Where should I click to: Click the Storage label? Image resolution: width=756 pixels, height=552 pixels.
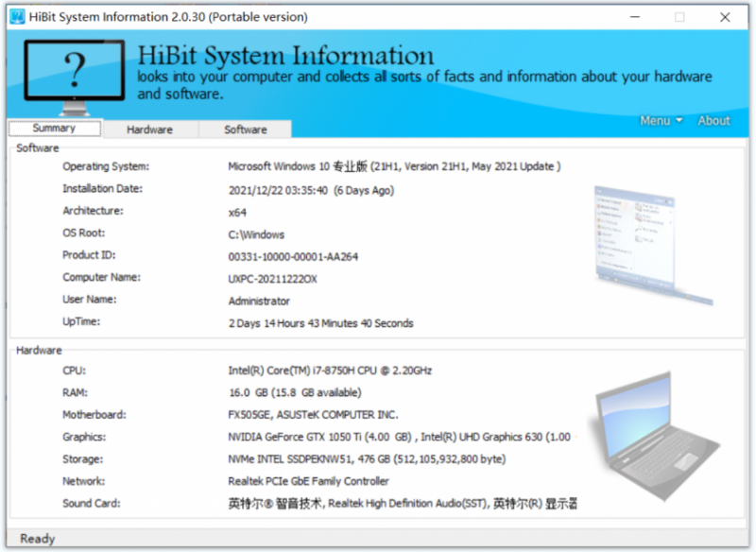tap(82, 459)
